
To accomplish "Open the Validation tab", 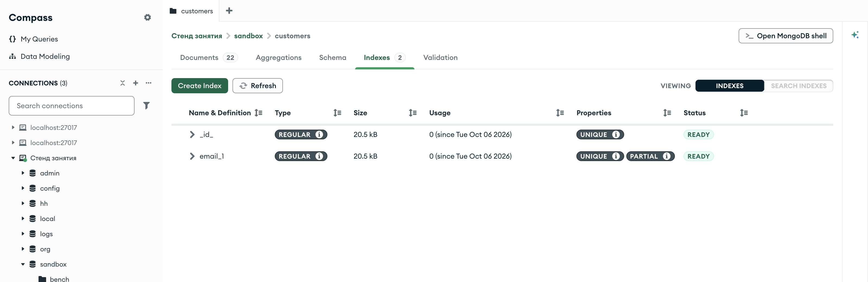I will click(x=441, y=57).
